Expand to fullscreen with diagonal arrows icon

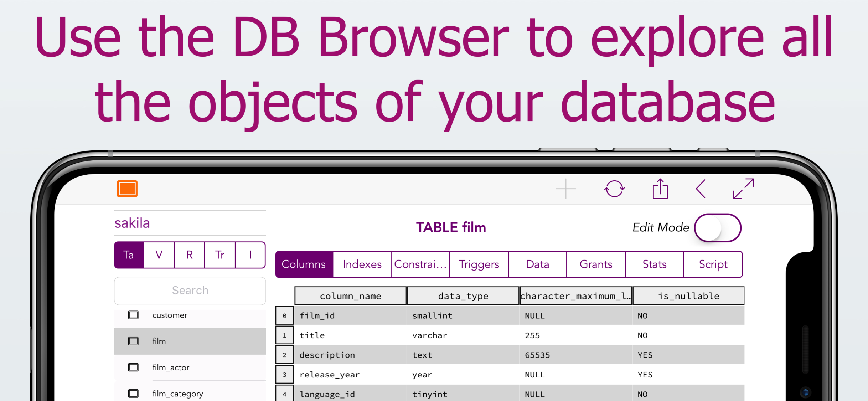click(x=743, y=189)
